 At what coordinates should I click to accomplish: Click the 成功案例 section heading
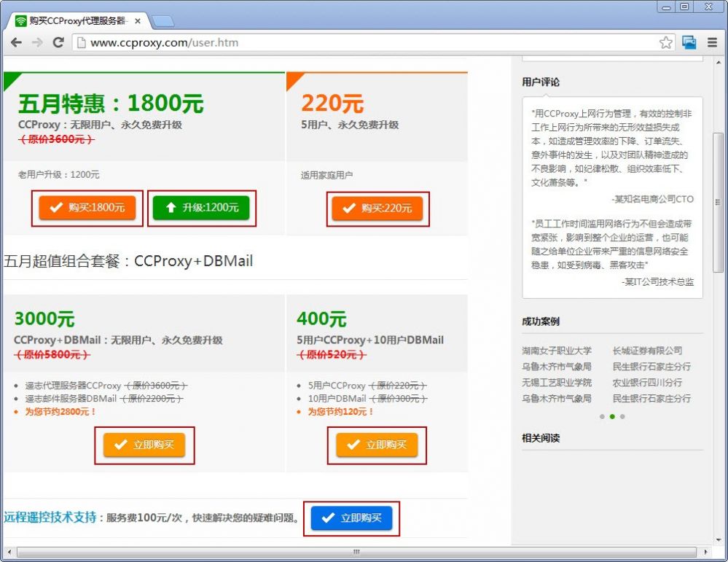[541, 321]
